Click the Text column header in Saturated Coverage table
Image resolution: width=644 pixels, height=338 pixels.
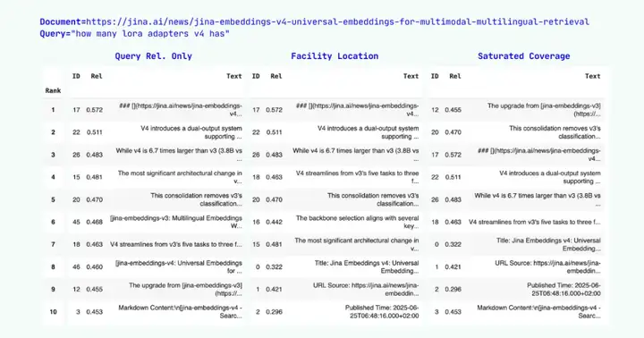coord(593,76)
